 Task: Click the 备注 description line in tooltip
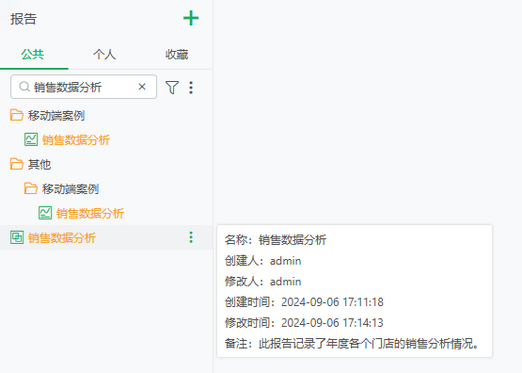(352, 343)
